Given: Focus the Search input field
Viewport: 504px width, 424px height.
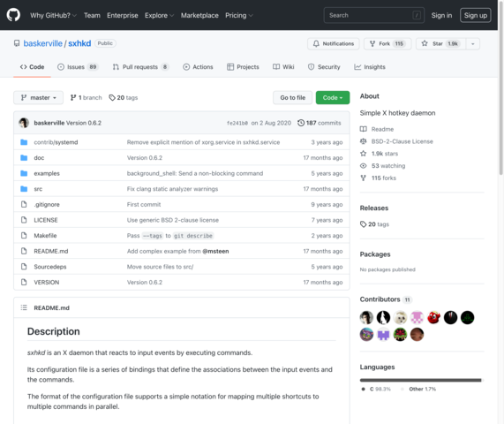Looking at the screenshot, I should point(374,15).
